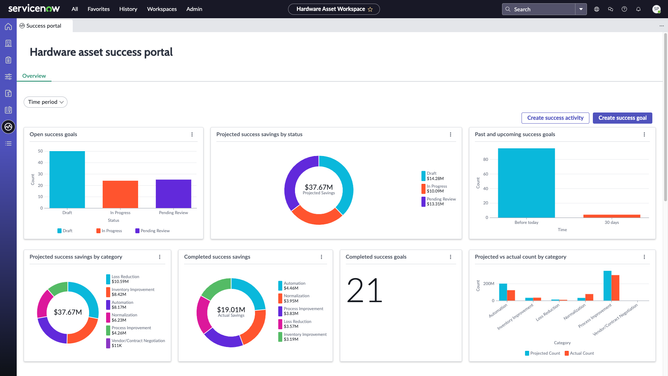Open the options menu for Projected success savings by status
The height and width of the screenshot is (376, 668).
(450, 135)
